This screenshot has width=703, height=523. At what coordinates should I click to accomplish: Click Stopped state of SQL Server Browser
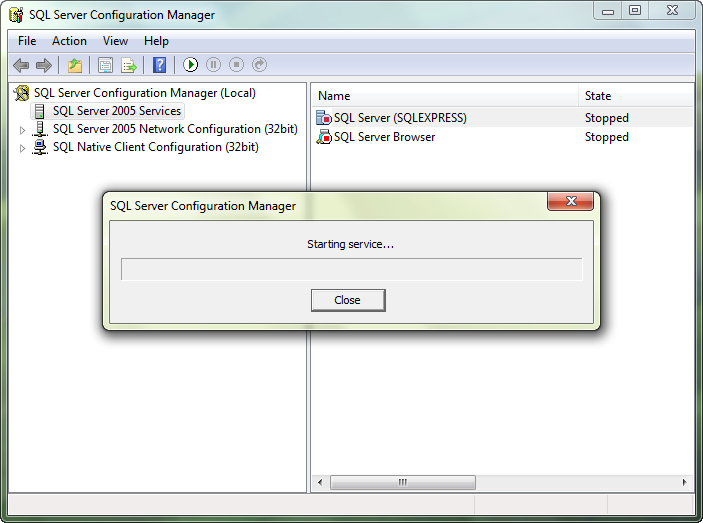point(607,137)
